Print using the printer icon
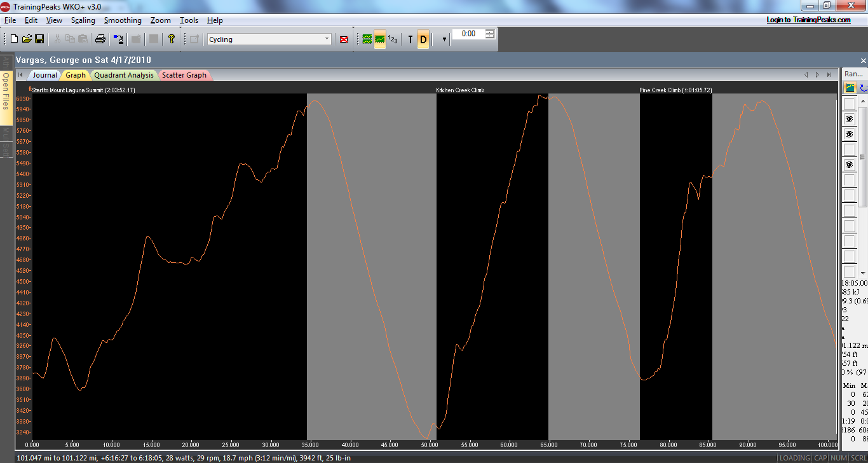 100,39
